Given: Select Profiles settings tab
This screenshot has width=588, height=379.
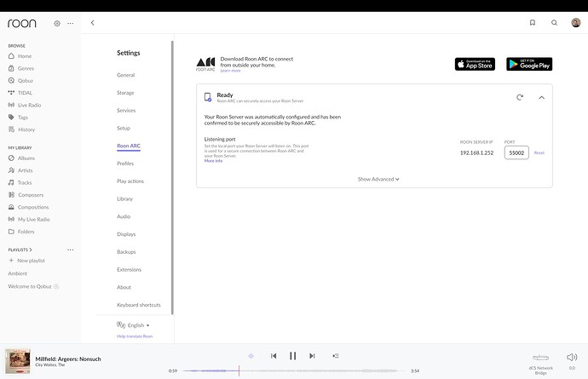Looking at the screenshot, I should (x=125, y=164).
